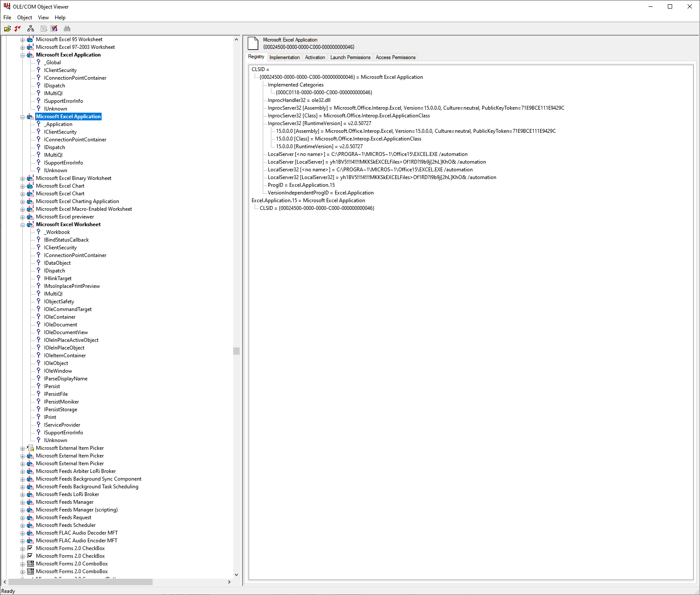Click the interface icon next to IBindStatusCallback
700x595 pixels.
(39, 240)
